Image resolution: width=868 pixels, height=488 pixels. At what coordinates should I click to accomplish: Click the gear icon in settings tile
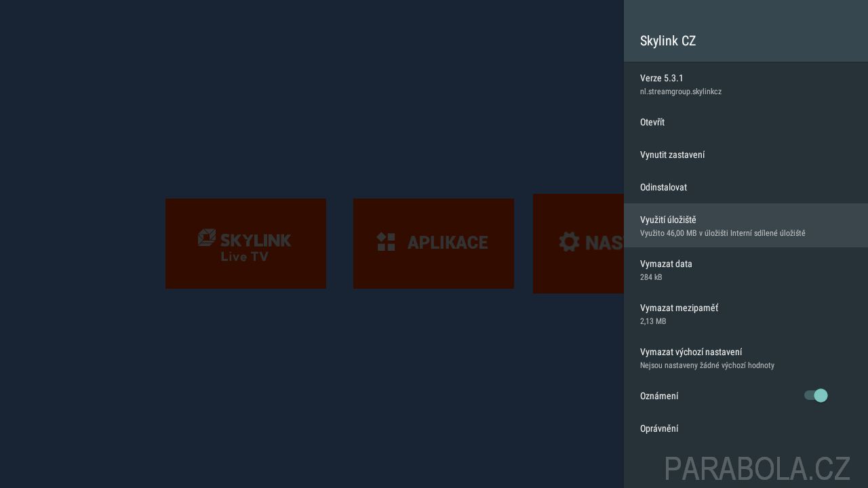570,242
